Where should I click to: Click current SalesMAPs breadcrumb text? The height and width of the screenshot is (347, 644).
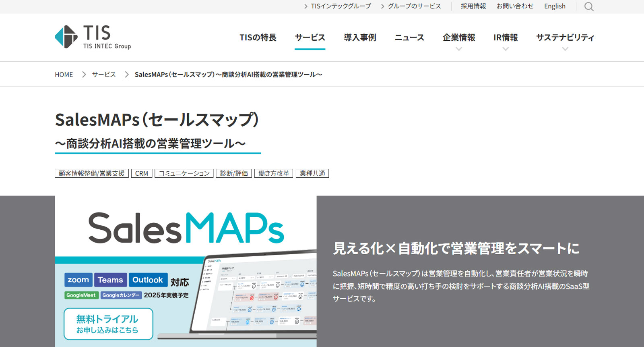click(228, 75)
